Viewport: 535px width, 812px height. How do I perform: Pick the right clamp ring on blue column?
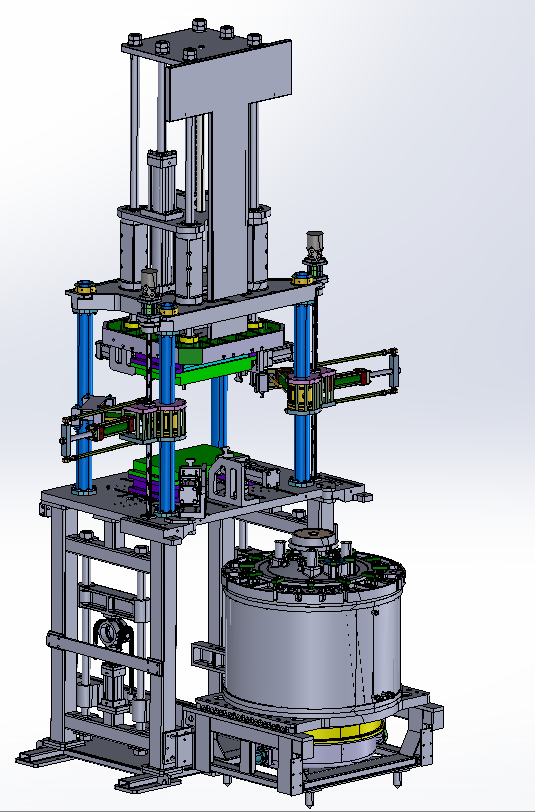(x=311, y=391)
